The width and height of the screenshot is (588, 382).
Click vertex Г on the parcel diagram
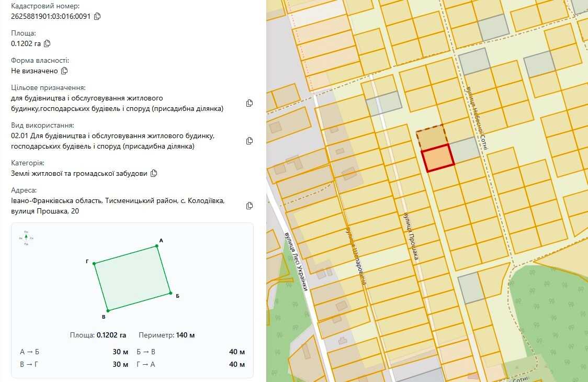click(94, 264)
